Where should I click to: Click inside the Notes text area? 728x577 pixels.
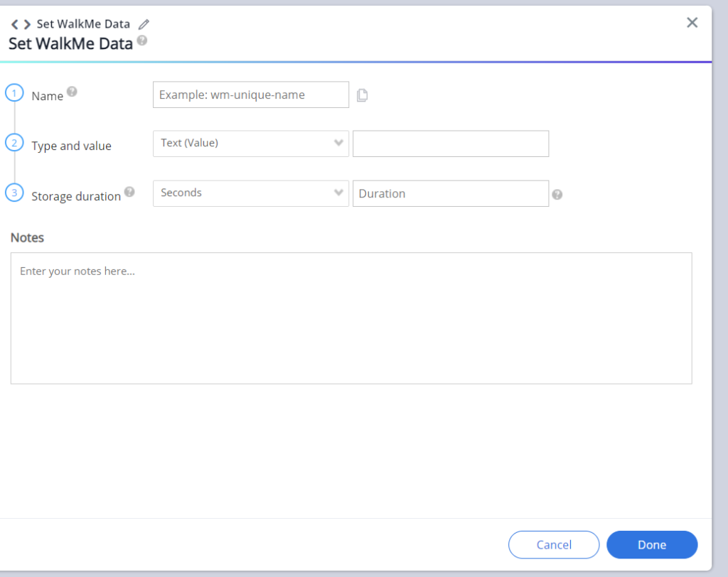[351, 318]
